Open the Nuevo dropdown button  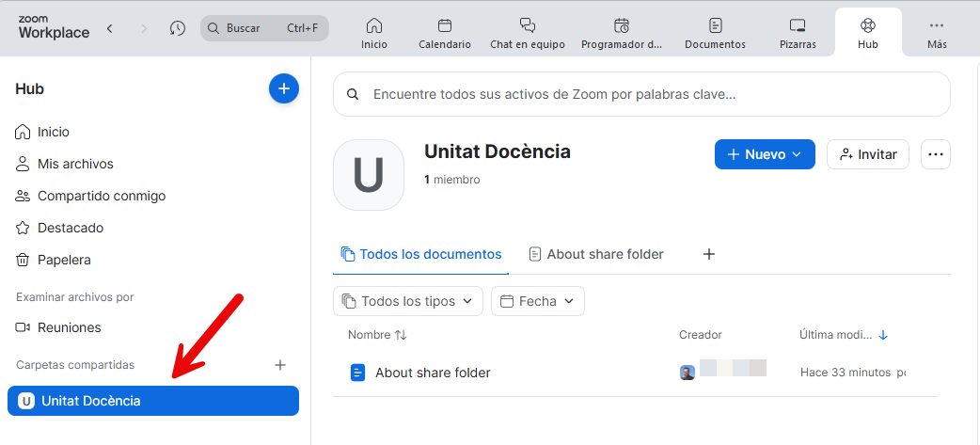[764, 154]
